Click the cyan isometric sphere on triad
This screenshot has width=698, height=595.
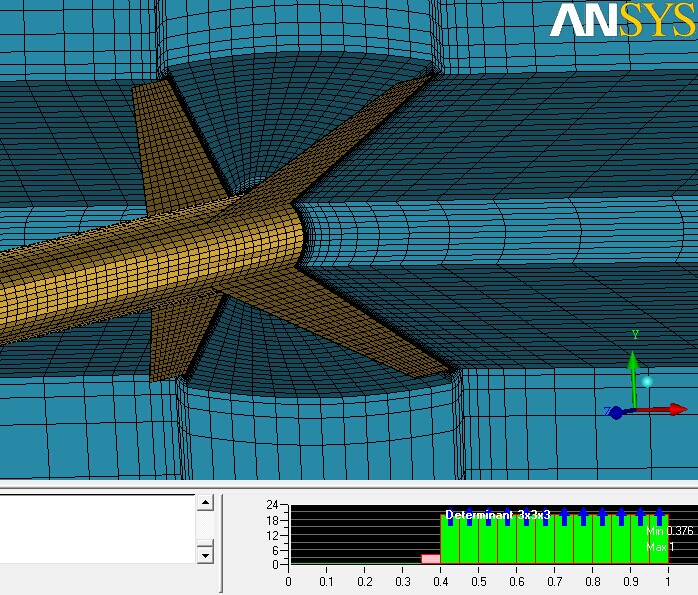coord(647,381)
